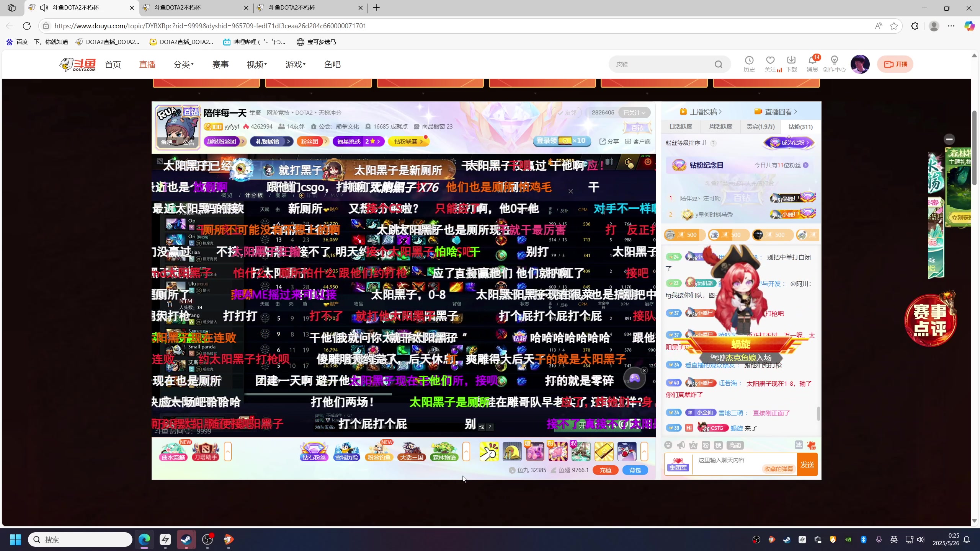980x551 pixels.
Task: Open 鱼吧 in top navigation
Action: tap(332, 64)
